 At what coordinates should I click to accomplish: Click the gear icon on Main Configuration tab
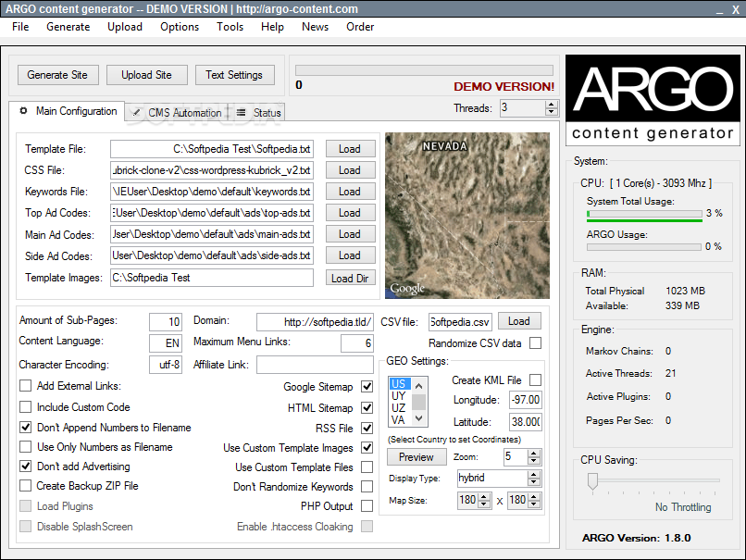click(x=23, y=111)
